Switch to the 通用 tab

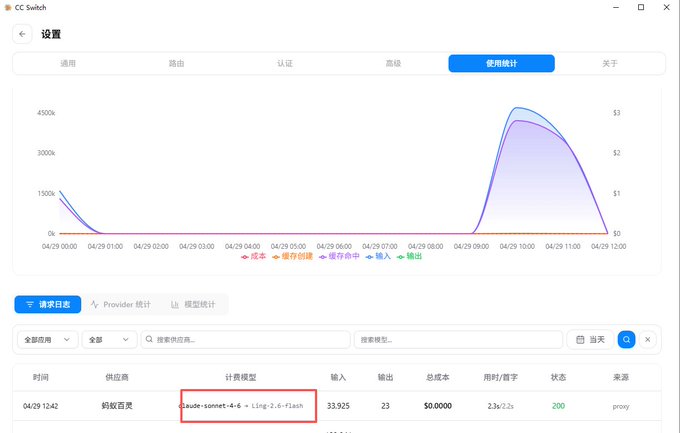[68, 63]
